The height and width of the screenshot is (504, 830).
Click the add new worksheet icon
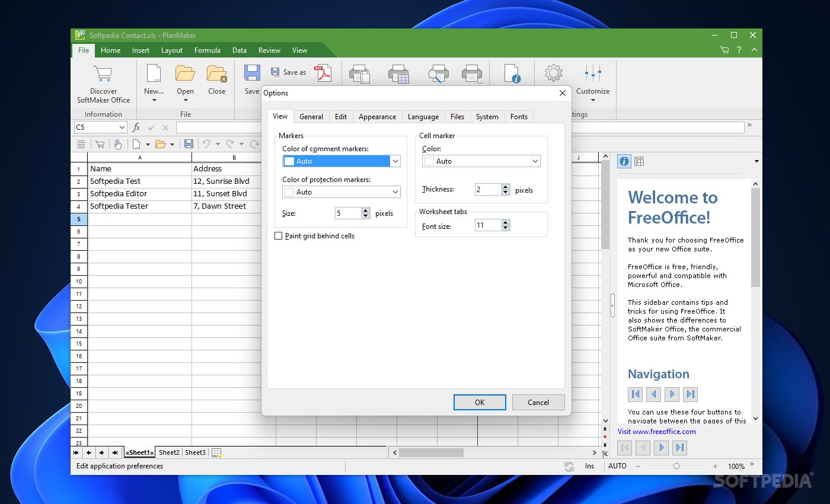click(217, 453)
